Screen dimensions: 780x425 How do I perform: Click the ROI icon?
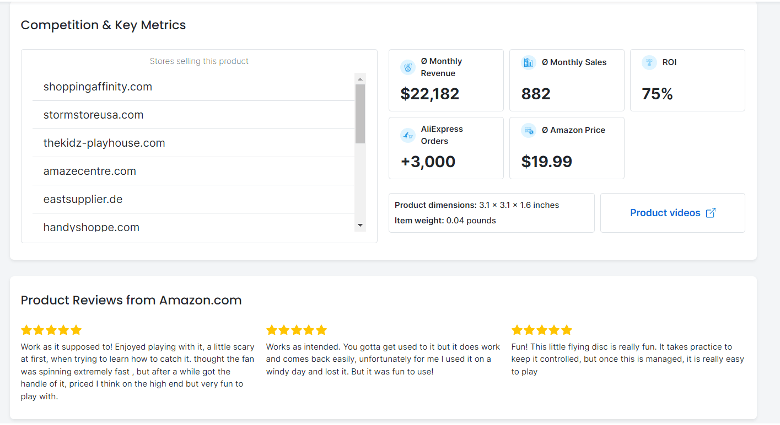tap(649, 63)
